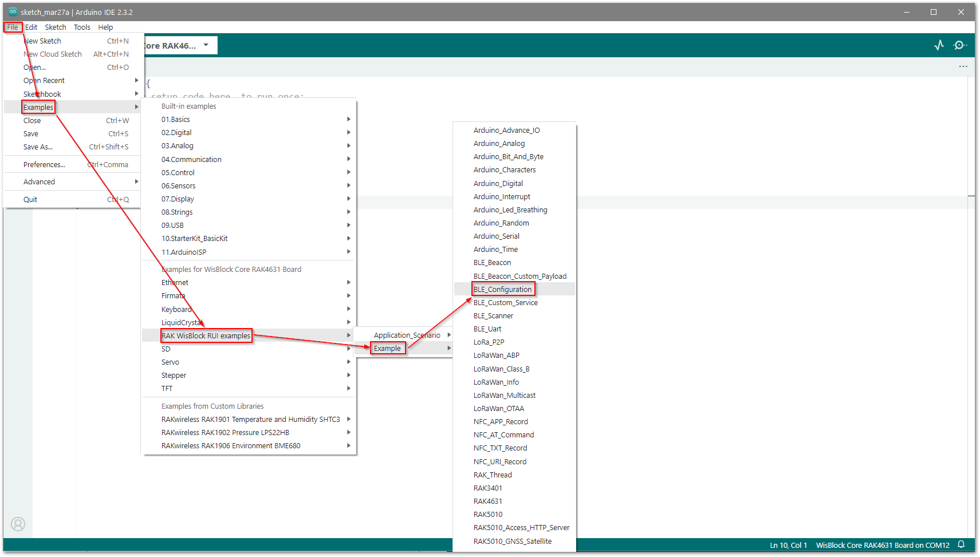The image size is (980, 557).
Task: Choose Open... from the File menu
Action: (72, 67)
